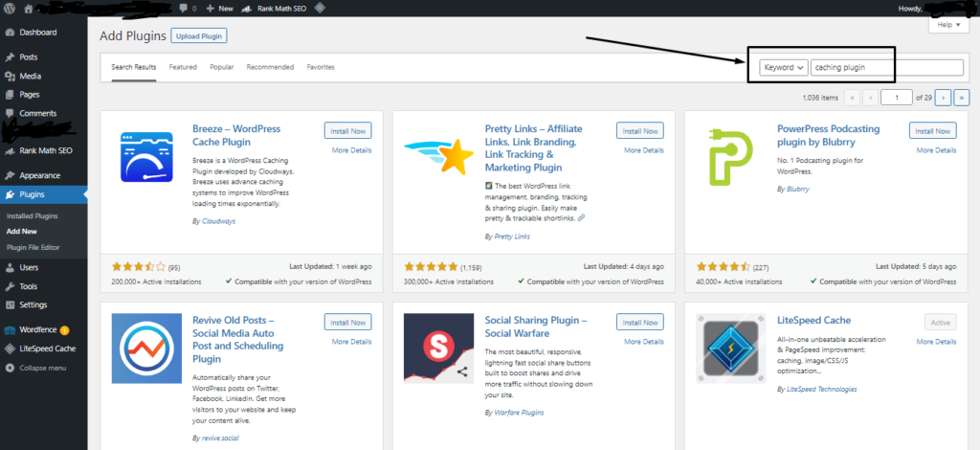Click the Revive Old Posts plugin icon
This screenshot has height=450, width=980.
click(146, 349)
